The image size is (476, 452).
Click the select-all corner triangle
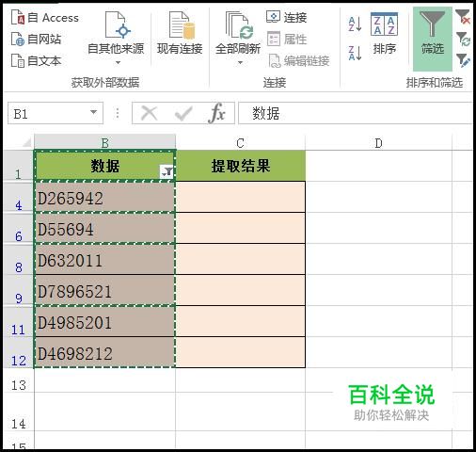[x=26, y=143]
